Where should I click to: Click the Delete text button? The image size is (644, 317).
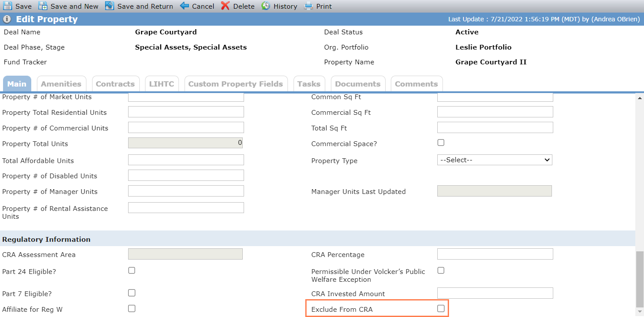pos(244,7)
